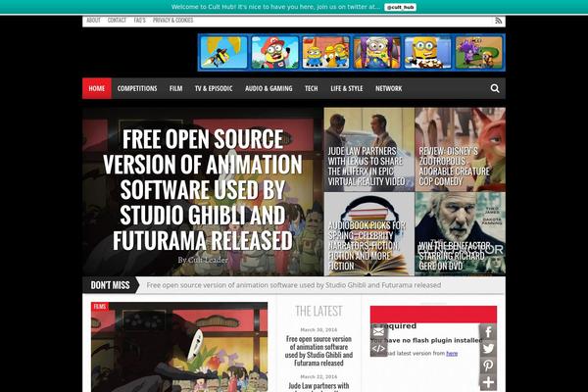Screen dimensions: 588x392
Task: Click the March 30, 2016 date
Action: pos(318,330)
